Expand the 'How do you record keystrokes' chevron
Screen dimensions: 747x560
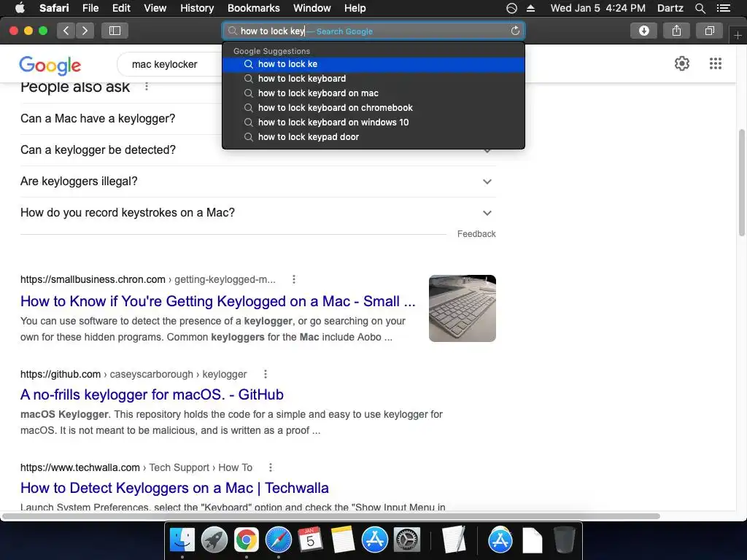point(487,213)
